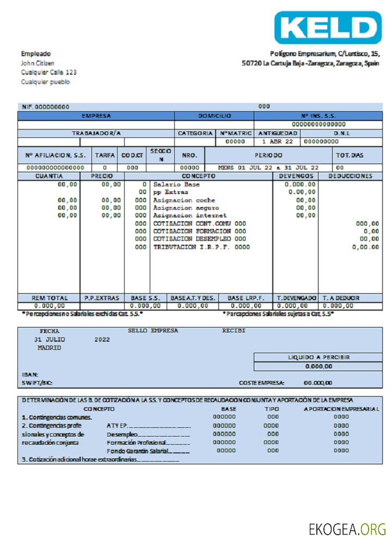Click the SELLO EMPRESA label
This screenshot has height=545, width=392.
(153, 331)
